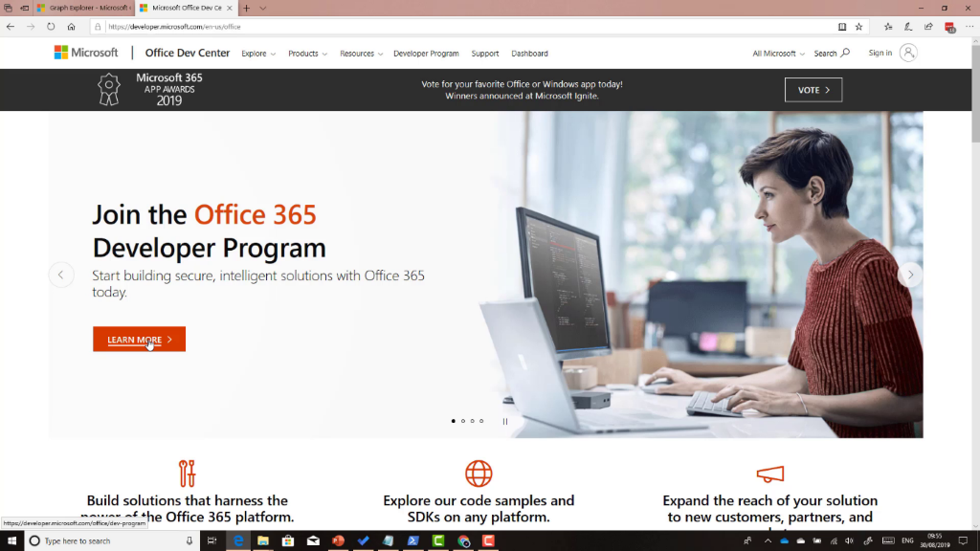
Task: Open File Explorer from taskbar
Action: [263, 541]
